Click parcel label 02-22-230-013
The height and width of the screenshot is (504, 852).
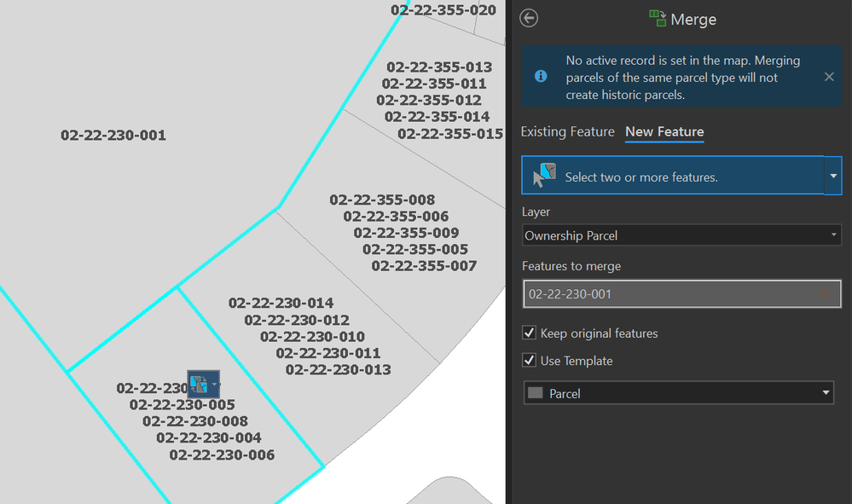click(x=338, y=369)
